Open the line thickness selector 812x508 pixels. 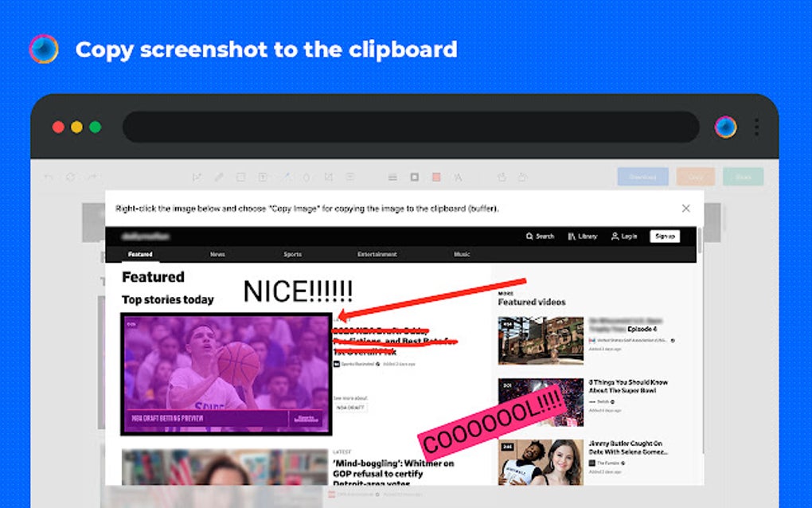393,177
